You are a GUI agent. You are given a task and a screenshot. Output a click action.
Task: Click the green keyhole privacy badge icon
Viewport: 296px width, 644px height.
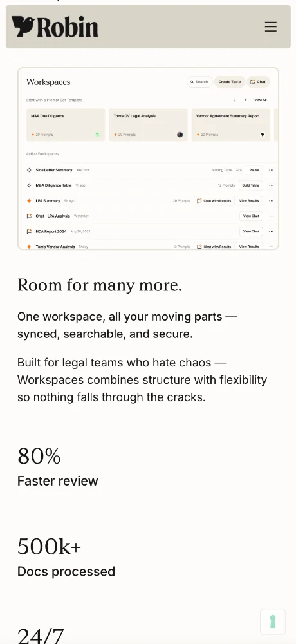pyautogui.click(x=273, y=621)
